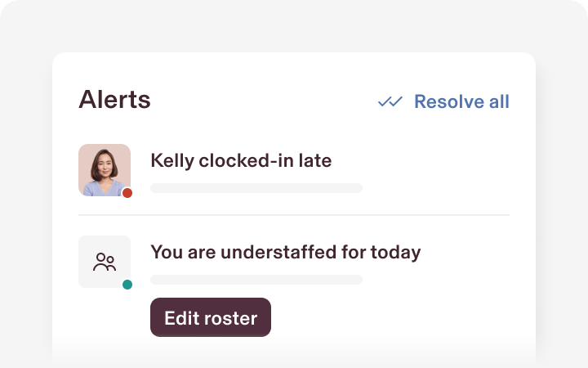588x368 pixels.
Task: Click the word late in Kelly's alert
Action: 315,160
